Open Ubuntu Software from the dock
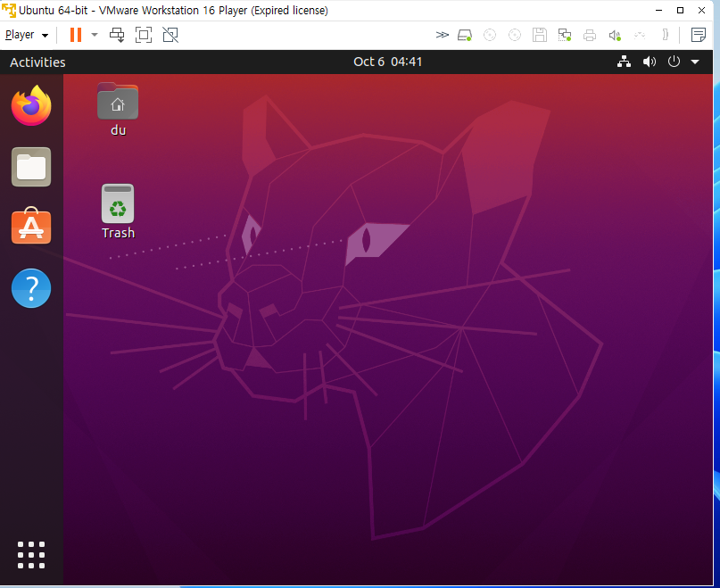 [x=31, y=226]
